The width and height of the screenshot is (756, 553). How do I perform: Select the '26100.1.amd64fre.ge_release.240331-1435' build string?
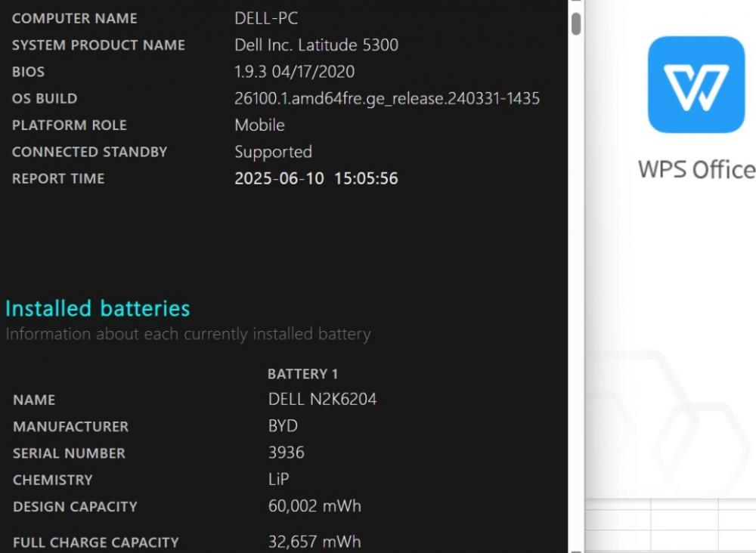387,99
